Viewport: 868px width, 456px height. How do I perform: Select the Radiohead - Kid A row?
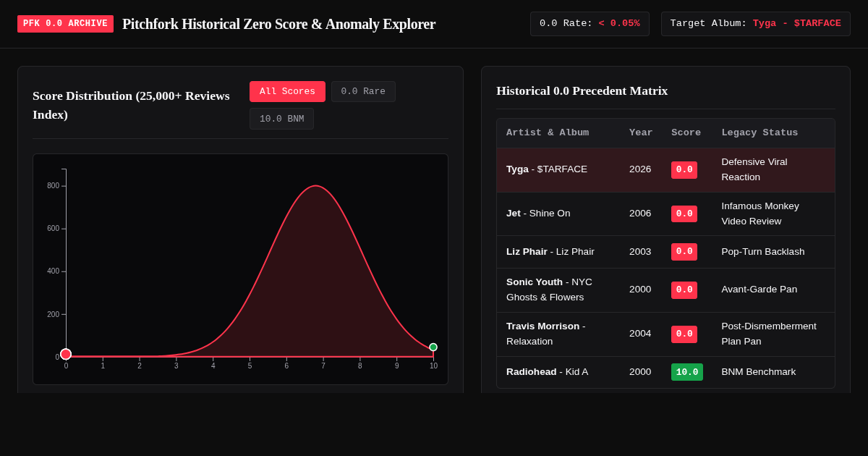point(665,372)
